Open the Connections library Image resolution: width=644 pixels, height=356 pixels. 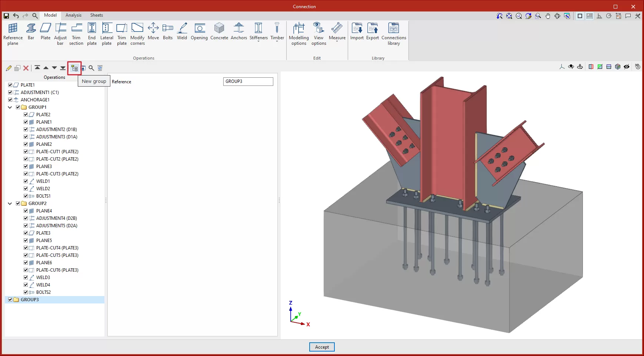[394, 33]
